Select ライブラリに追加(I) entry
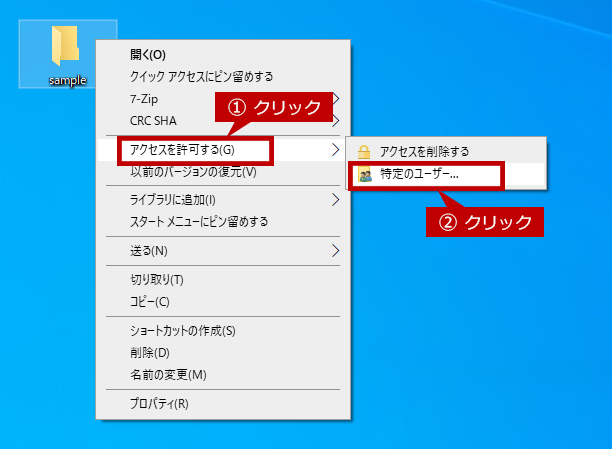 point(223,200)
